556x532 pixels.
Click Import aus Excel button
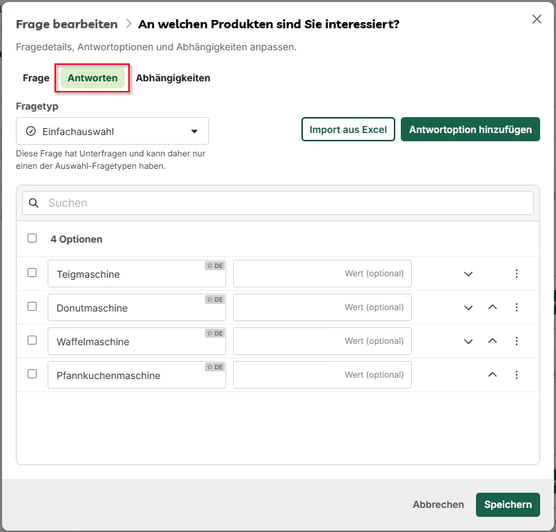click(348, 129)
